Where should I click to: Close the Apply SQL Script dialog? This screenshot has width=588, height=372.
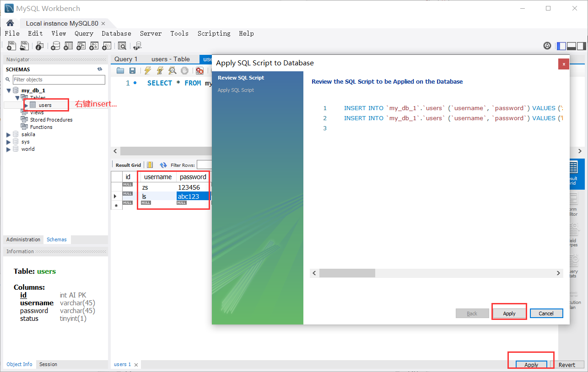pos(564,64)
